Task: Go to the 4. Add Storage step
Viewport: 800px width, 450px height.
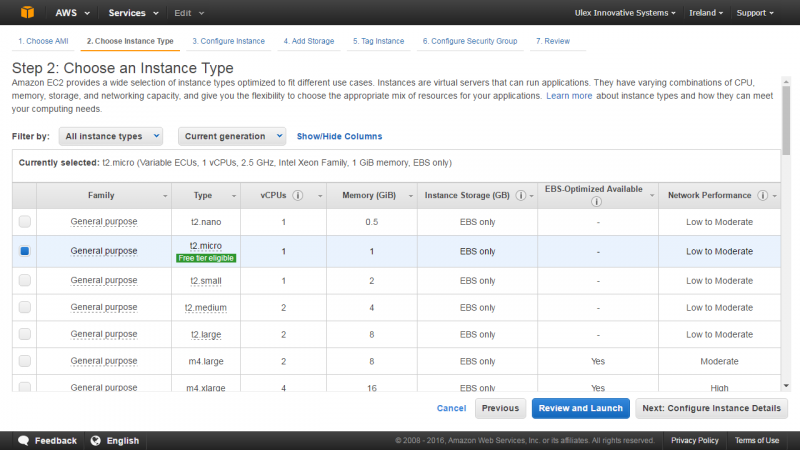Action: pyautogui.click(x=309, y=41)
